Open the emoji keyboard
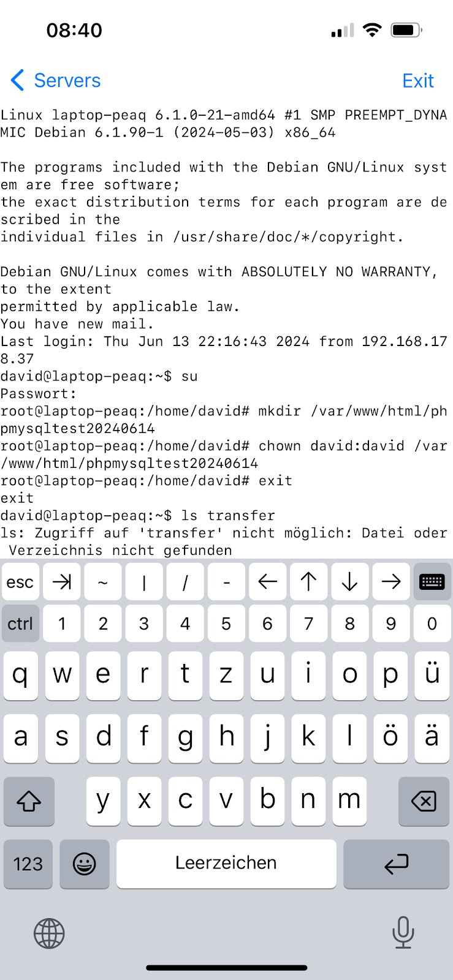 click(x=85, y=864)
